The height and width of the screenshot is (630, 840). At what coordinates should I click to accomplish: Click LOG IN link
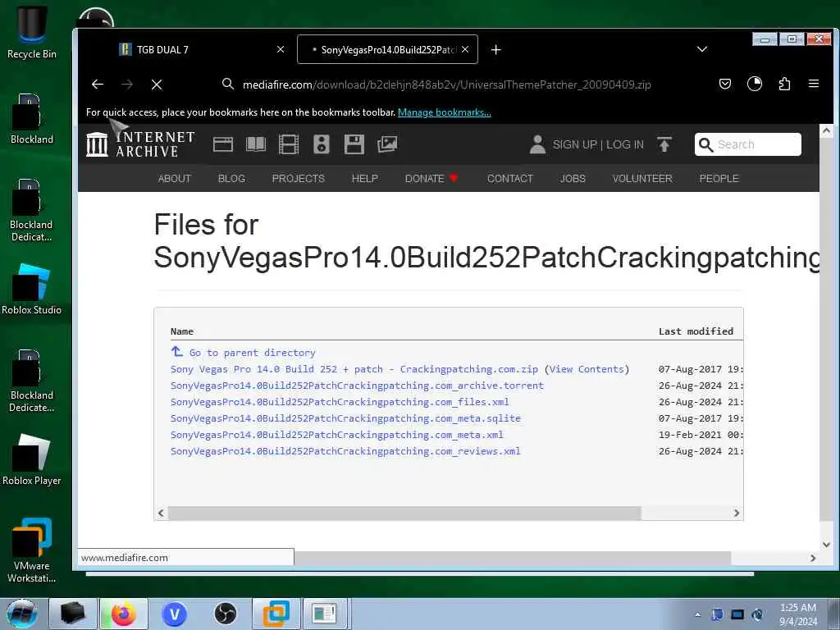[624, 144]
